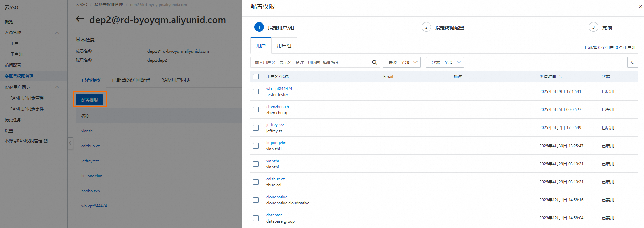Open the 状态 filter dropdown
Image resolution: width=644 pixels, height=228 pixels.
(445, 62)
